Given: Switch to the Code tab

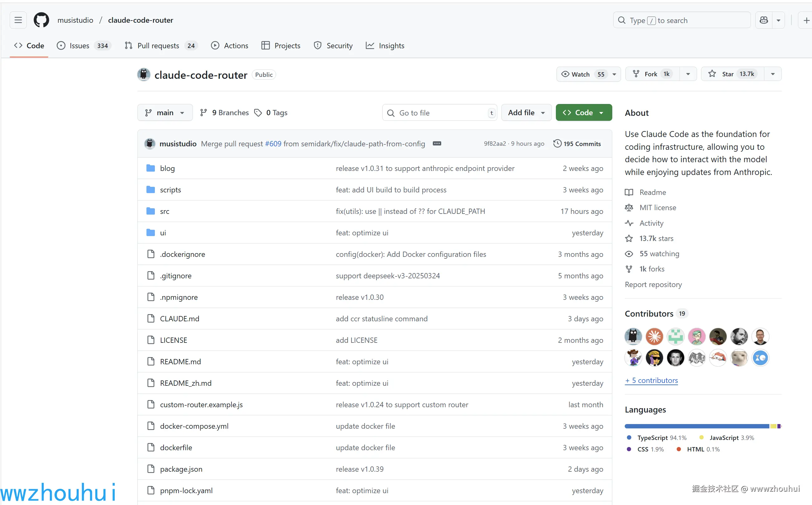Looking at the screenshot, I should pyautogui.click(x=29, y=45).
